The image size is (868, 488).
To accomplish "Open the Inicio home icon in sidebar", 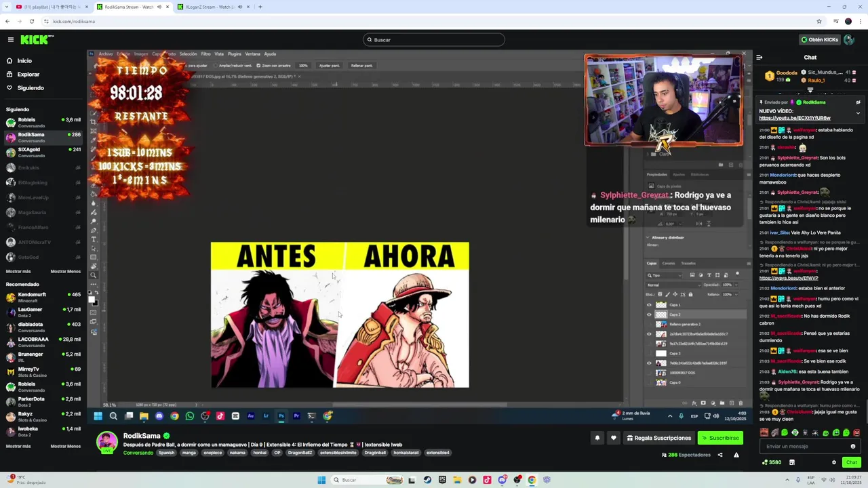I will (9, 61).
